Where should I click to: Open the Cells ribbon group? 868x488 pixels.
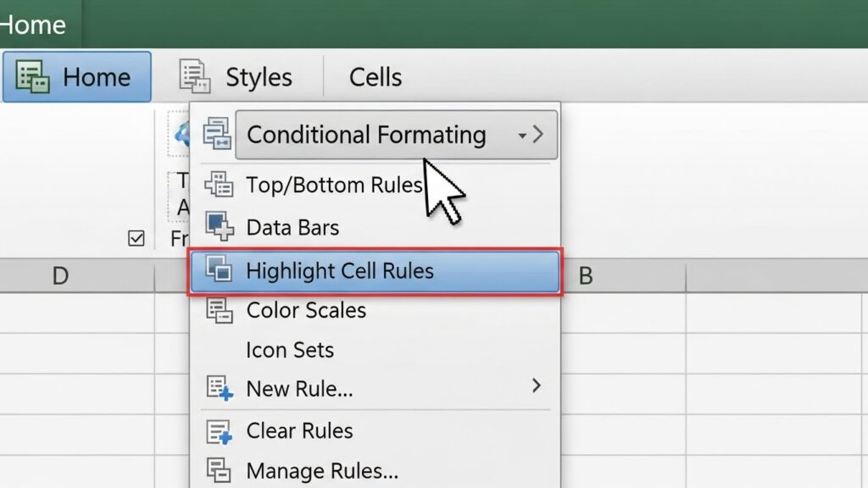tap(375, 77)
